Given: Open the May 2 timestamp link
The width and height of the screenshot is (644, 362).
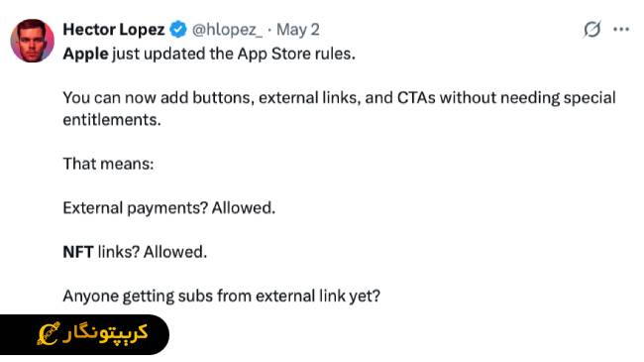Looking at the screenshot, I should pyautogui.click(x=298, y=30).
